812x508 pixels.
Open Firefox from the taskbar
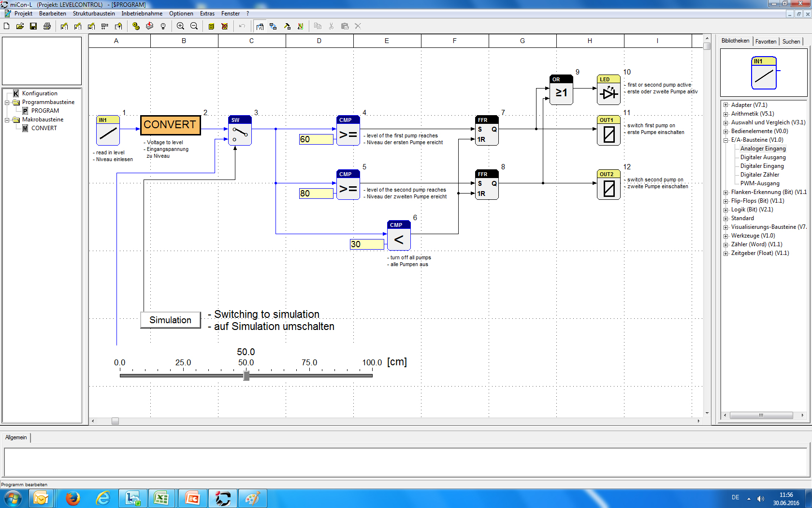click(x=73, y=498)
